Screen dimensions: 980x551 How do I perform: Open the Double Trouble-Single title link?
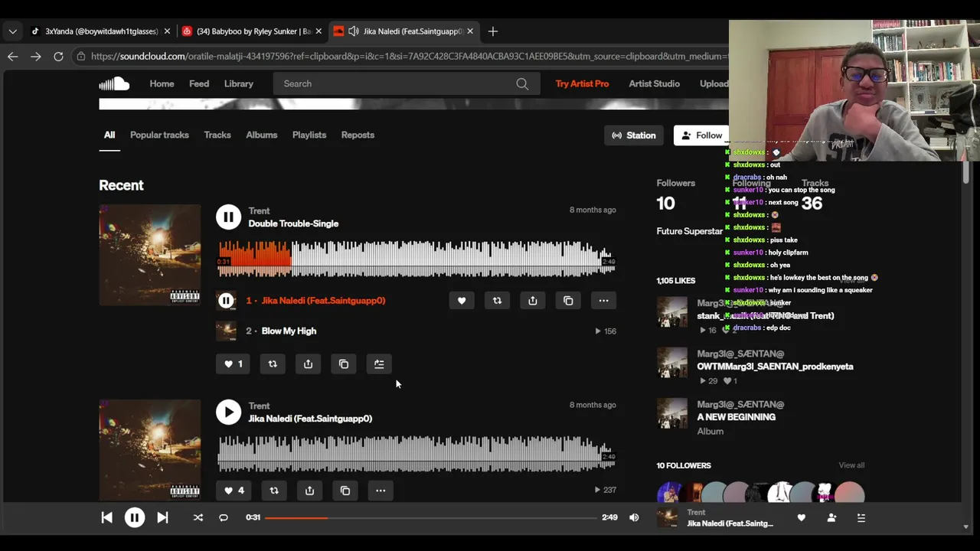coord(293,223)
